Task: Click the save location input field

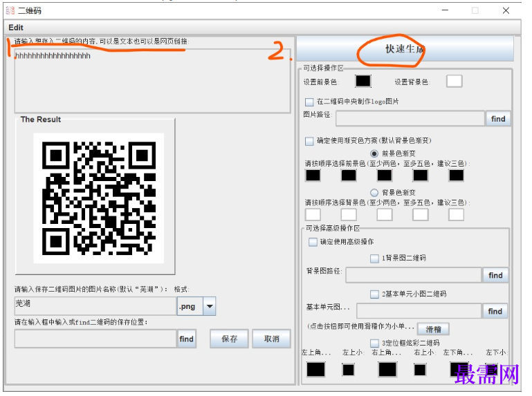Action: coord(95,339)
